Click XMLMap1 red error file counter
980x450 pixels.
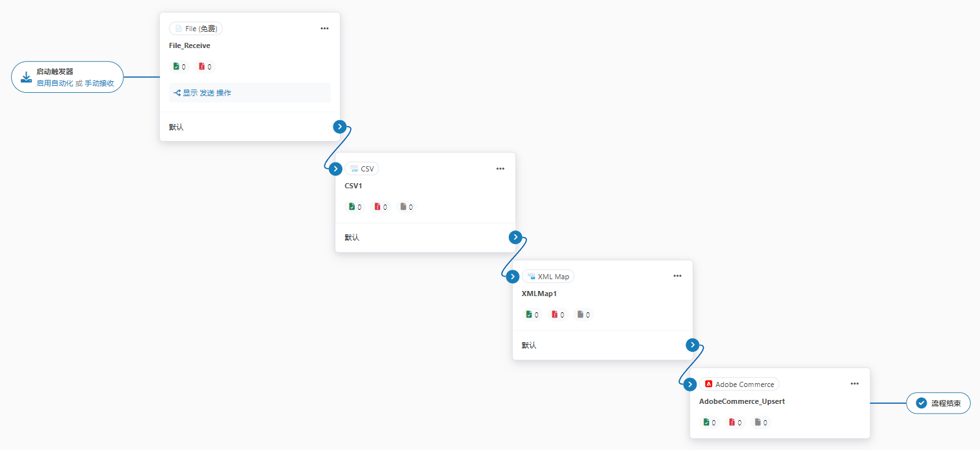coord(558,314)
